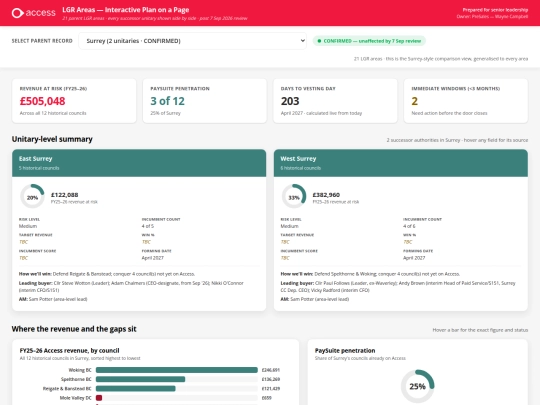Image resolution: width=540 pixels, height=405 pixels.
Task: Click East Surrey Target Revenue TBC value
Action: pyautogui.click(x=23, y=242)
